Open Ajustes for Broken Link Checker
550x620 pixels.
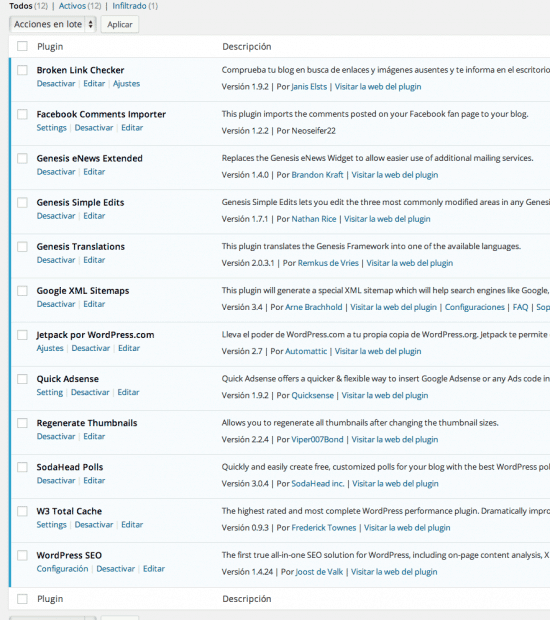(x=127, y=83)
